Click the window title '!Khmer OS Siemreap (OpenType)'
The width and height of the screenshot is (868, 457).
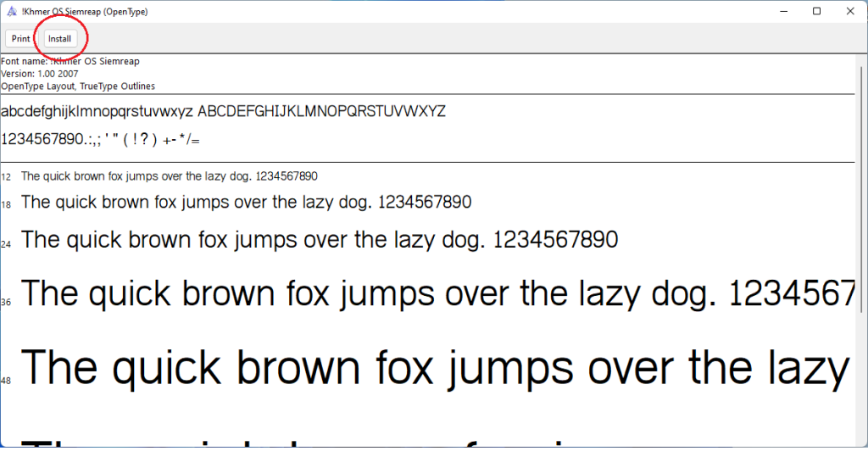pyautogui.click(x=85, y=12)
